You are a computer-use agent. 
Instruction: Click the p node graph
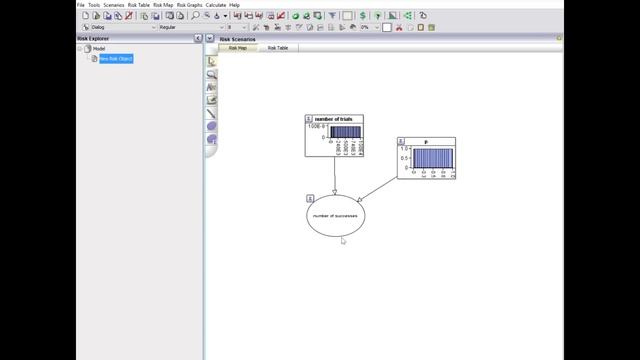pos(427,158)
